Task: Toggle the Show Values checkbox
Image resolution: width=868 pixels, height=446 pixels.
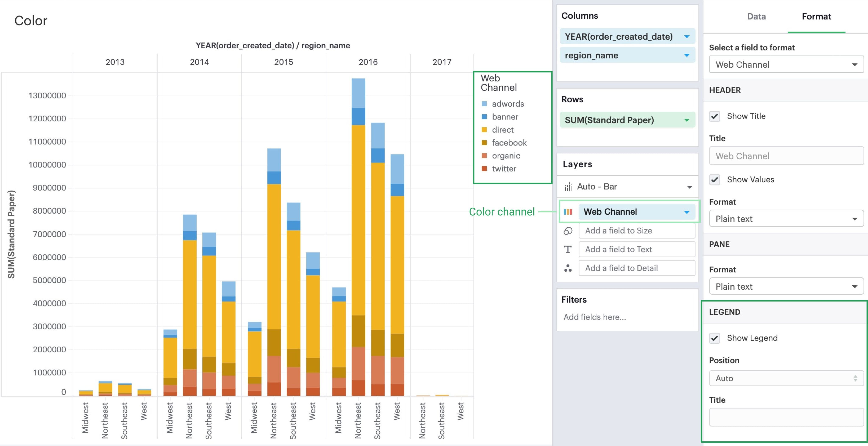Action: click(x=714, y=179)
